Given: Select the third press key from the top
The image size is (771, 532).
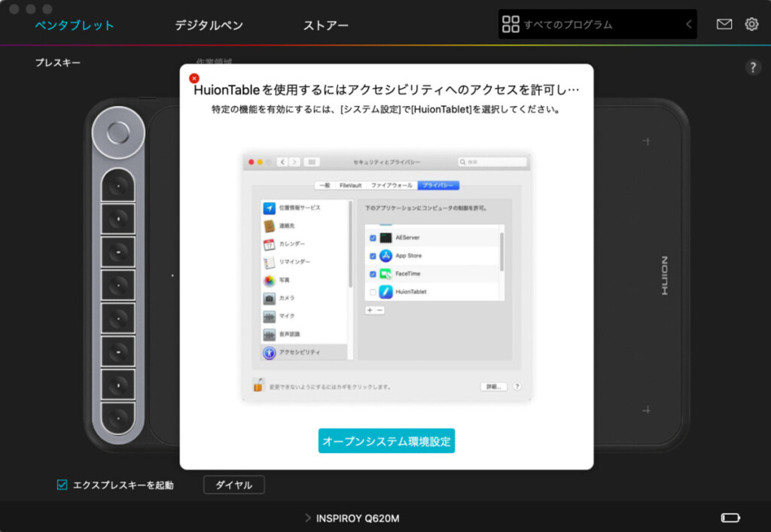Looking at the screenshot, I should coord(118,252).
